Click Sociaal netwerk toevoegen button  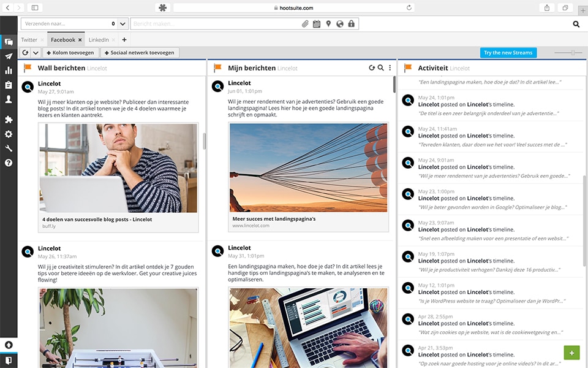[140, 53]
